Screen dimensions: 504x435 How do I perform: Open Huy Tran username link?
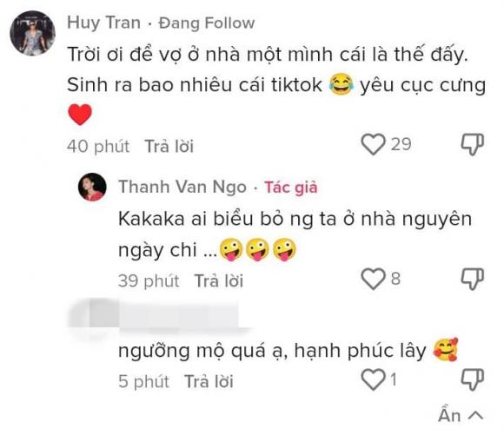click(103, 23)
